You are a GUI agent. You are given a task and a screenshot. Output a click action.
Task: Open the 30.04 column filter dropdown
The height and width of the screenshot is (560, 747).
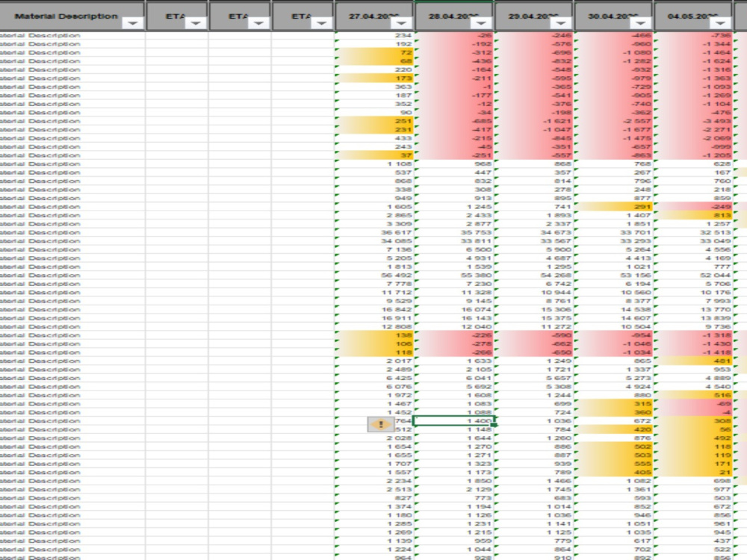(x=641, y=23)
